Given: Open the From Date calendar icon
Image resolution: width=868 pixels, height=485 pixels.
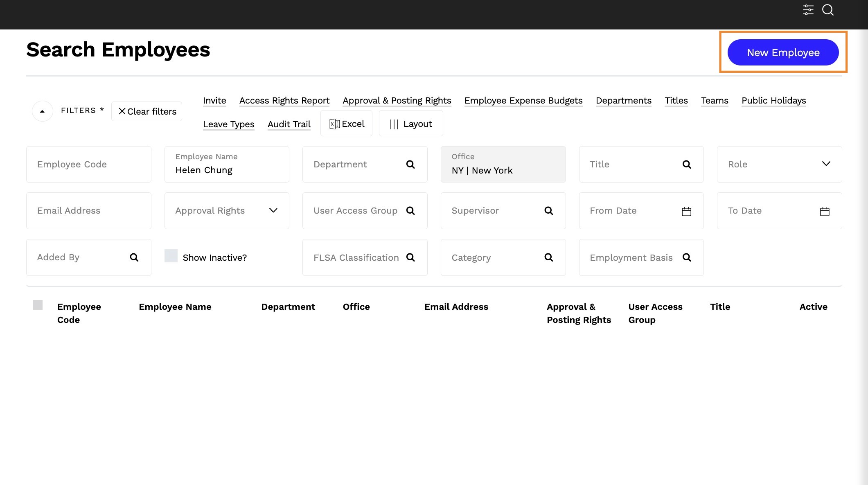Looking at the screenshot, I should (687, 211).
